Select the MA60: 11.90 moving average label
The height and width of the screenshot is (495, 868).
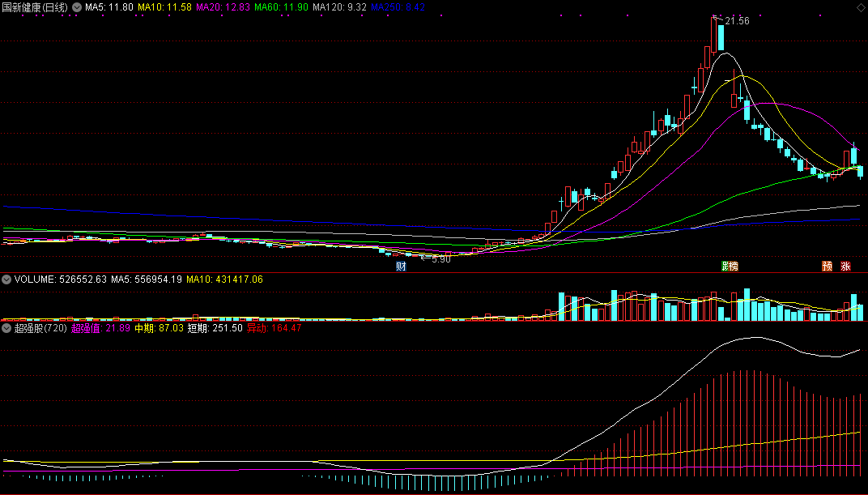[x=281, y=7]
